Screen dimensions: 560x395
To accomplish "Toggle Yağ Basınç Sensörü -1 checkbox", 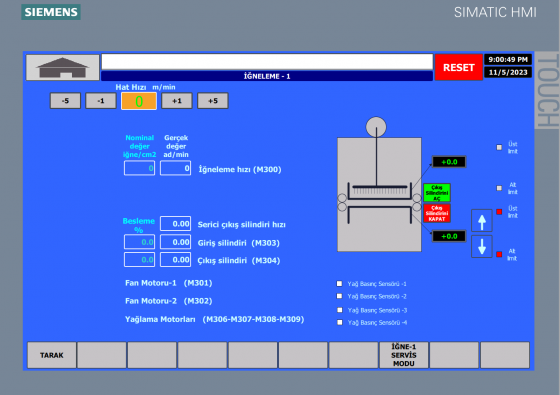I will pyautogui.click(x=339, y=284).
